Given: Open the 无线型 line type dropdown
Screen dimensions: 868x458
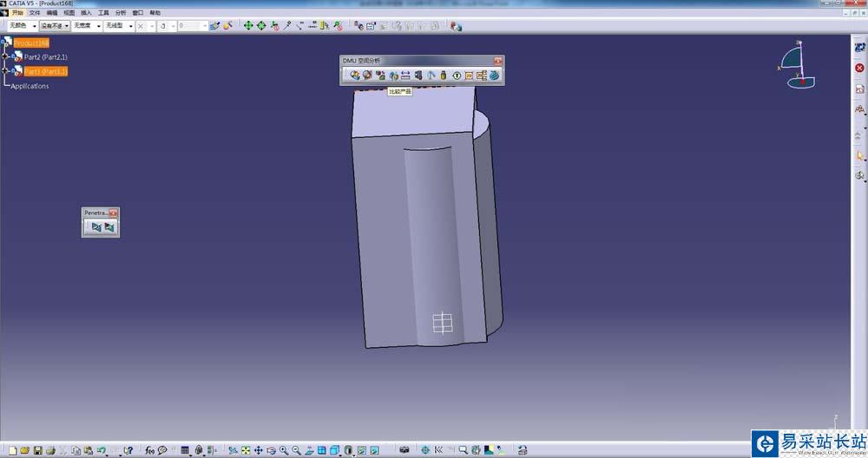Looking at the screenshot, I should (x=119, y=25).
